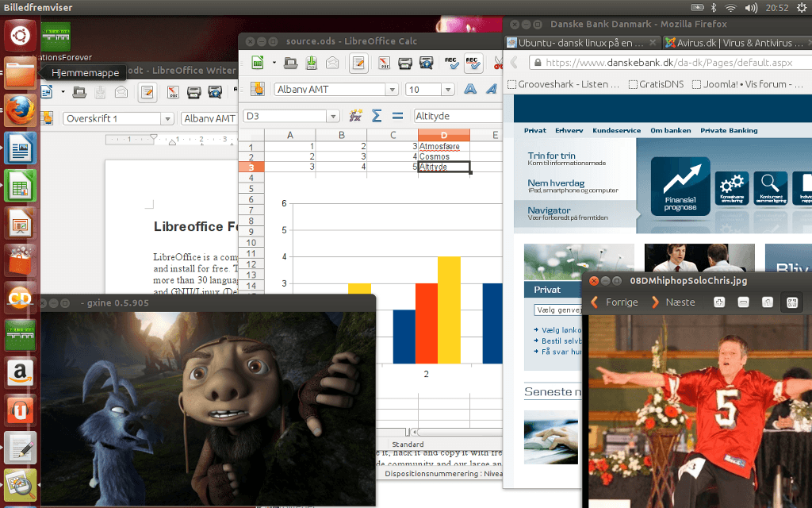Toggle Edit File mode in Writer toolbar
Viewport: 812px width, 508px height.
[147, 92]
